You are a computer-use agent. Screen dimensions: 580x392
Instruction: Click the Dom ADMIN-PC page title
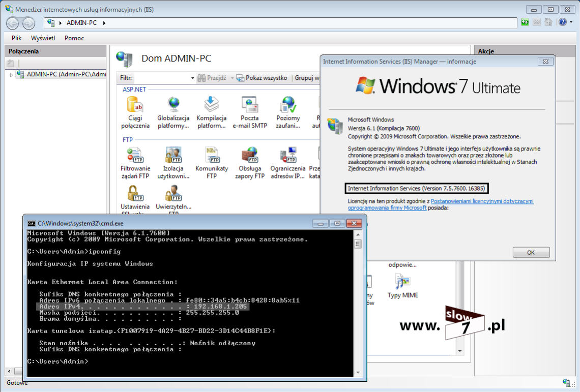(x=177, y=58)
